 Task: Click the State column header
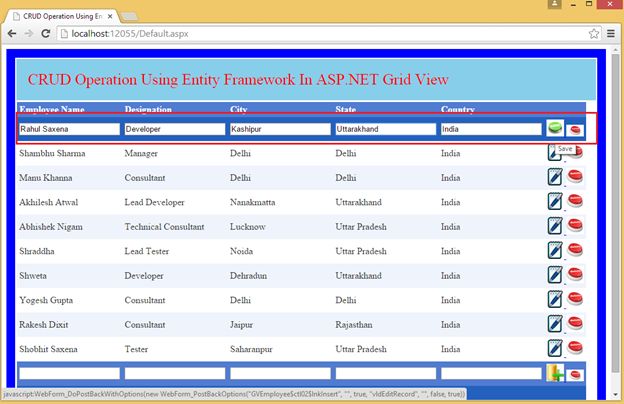click(346, 109)
